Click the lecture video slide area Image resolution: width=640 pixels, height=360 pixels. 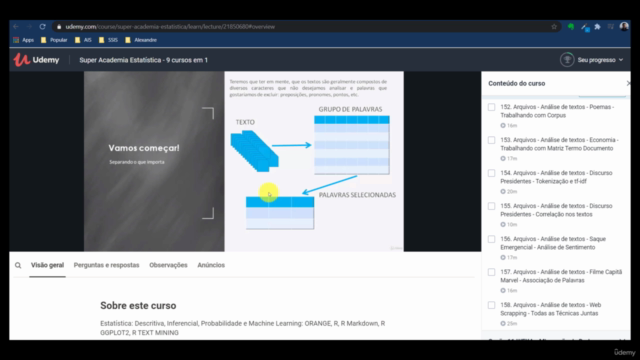click(x=244, y=161)
